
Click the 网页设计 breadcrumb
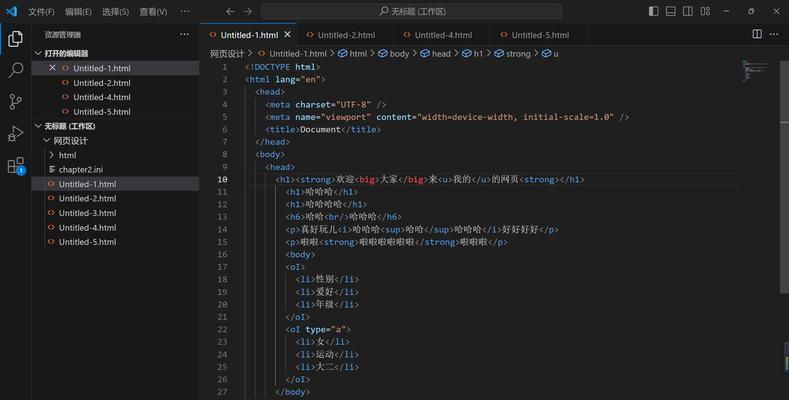[227, 53]
